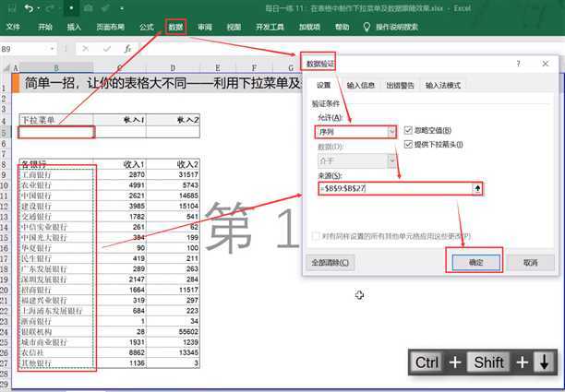Select the 其他银行 cell
Image resolution: width=565 pixels, height=392 pixels.
pyautogui.click(x=56, y=362)
